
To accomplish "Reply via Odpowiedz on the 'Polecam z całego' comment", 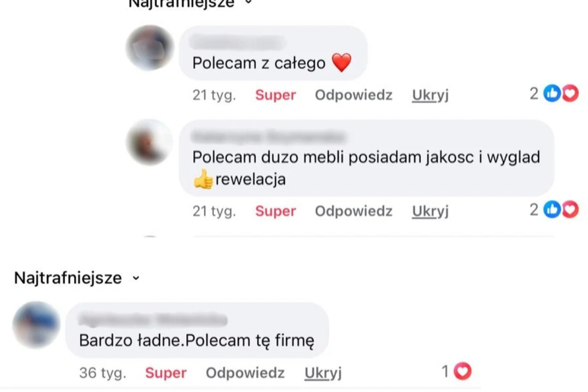I will point(354,95).
